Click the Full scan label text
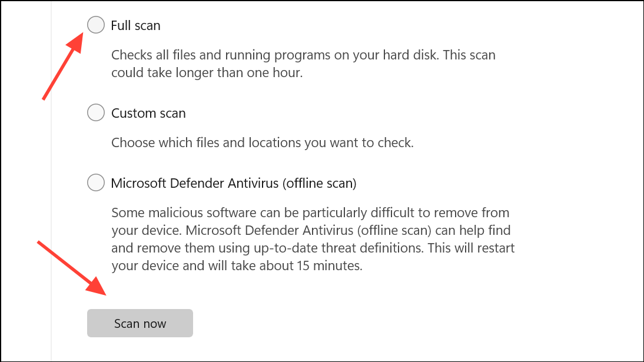The image size is (644, 362). coord(137,25)
